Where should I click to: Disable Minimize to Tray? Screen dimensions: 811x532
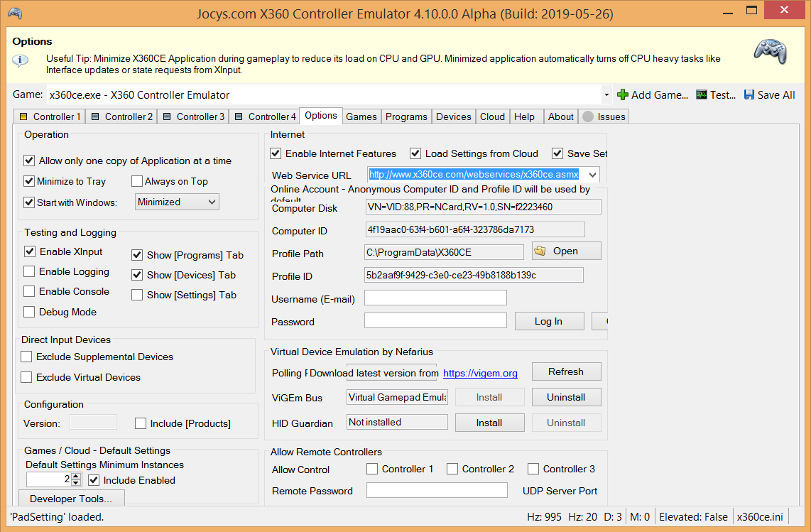click(x=29, y=181)
